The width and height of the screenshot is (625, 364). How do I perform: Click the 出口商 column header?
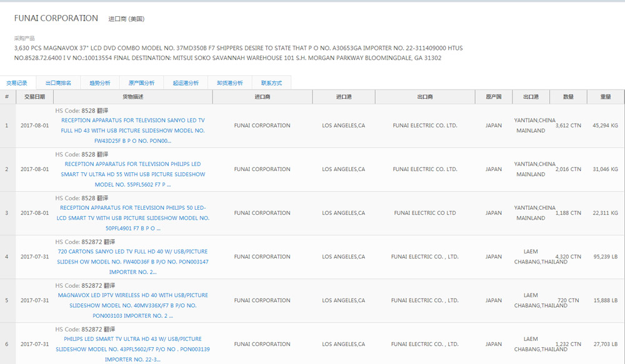[x=425, y=97]
